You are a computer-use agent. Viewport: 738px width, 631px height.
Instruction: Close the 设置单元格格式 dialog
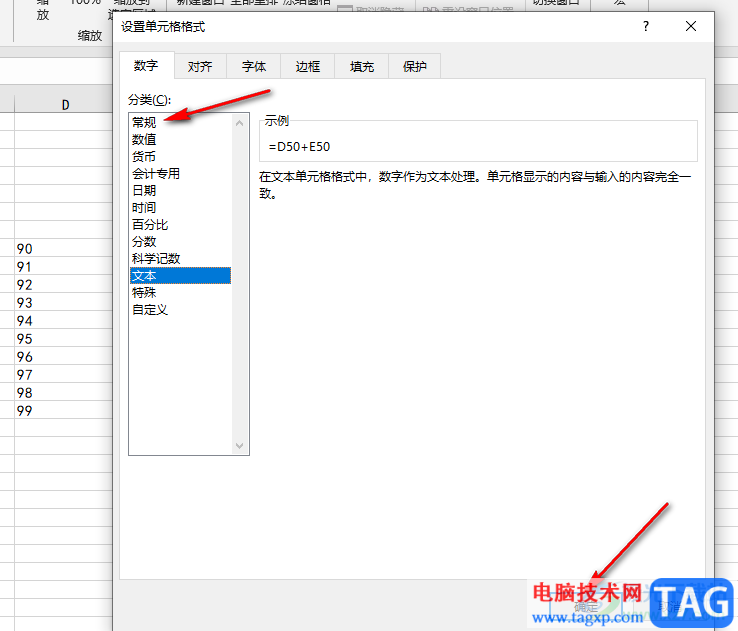tap(691, 26)
